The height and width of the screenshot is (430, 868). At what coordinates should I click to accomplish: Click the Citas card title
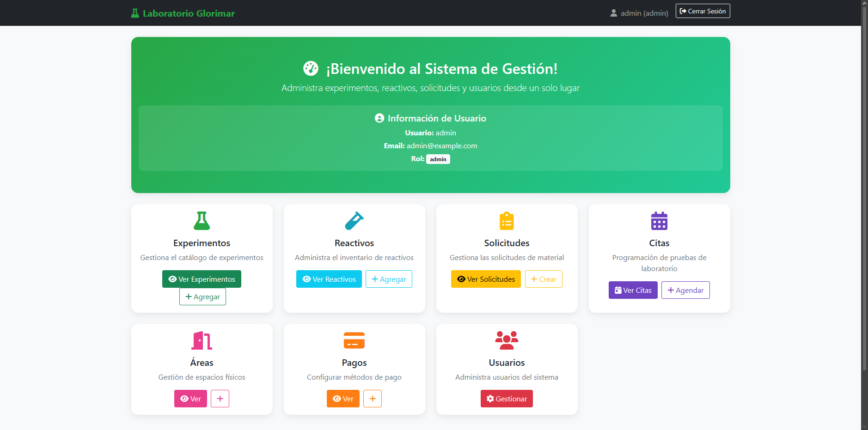660,243
